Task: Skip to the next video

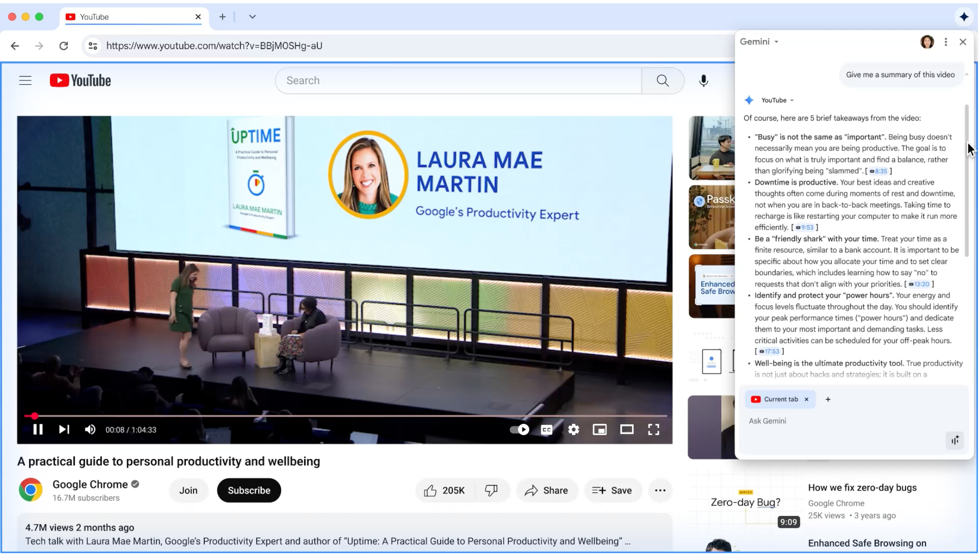Action: coord(64,429)
